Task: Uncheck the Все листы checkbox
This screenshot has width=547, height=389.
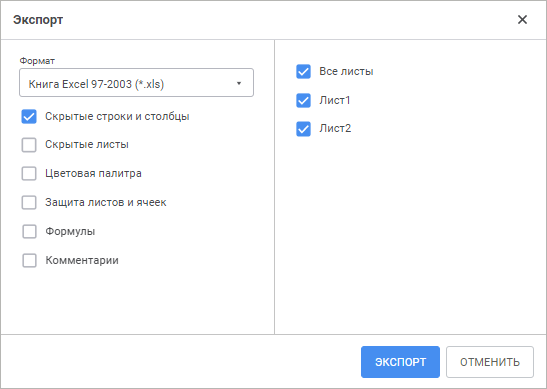Action: (304, 72)
